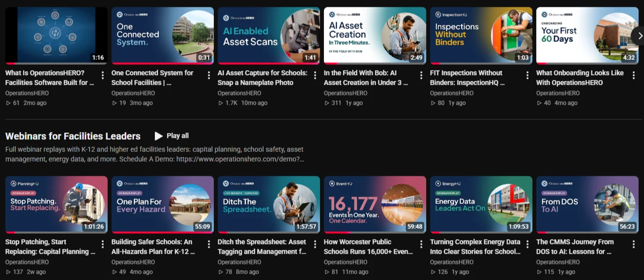Open the Ditch The Spreadsheet. thumbnail
Screen dimensions: 644x280
click(x=269, y=205)
